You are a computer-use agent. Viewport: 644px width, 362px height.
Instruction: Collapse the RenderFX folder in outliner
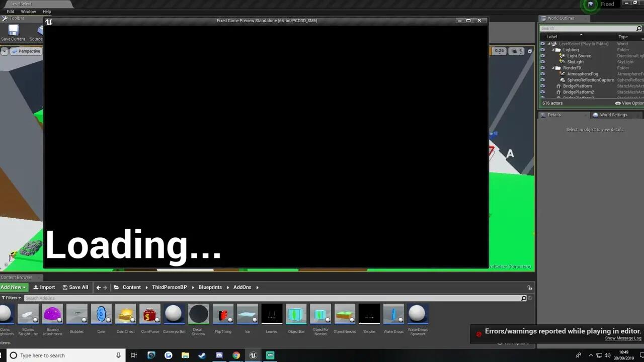coord(553,68)
